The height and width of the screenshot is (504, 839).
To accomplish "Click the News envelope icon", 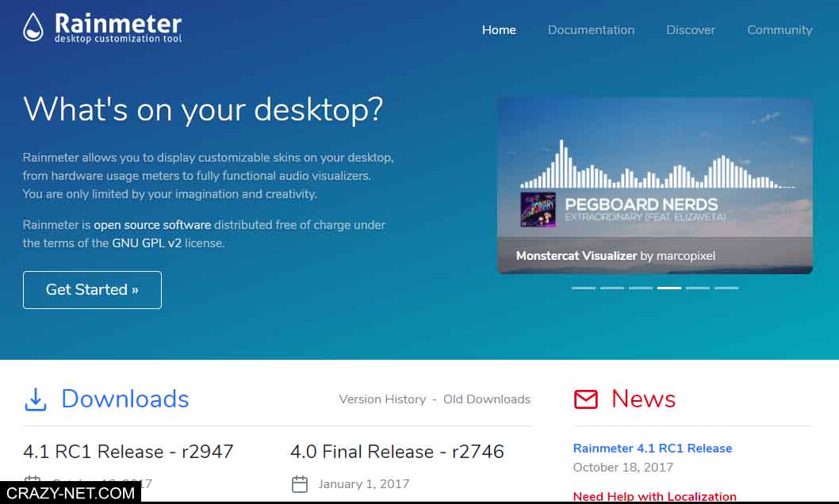I will 585,399.
